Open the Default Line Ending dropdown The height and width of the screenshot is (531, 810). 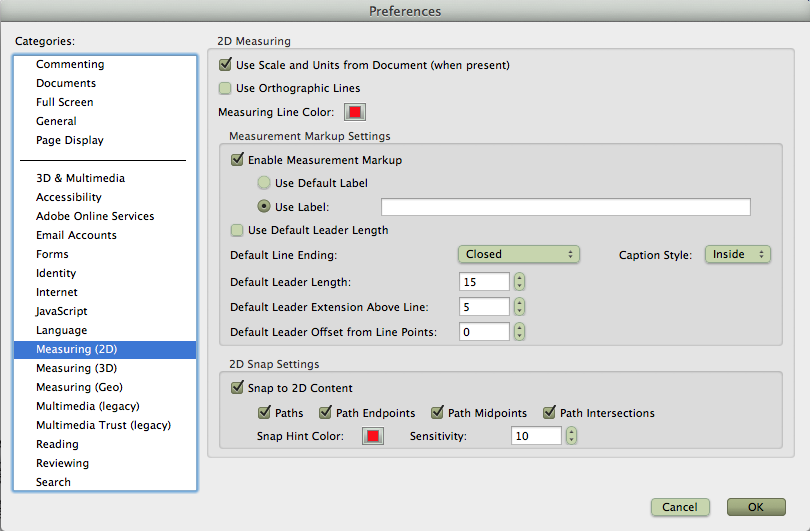tap(519, 254)
